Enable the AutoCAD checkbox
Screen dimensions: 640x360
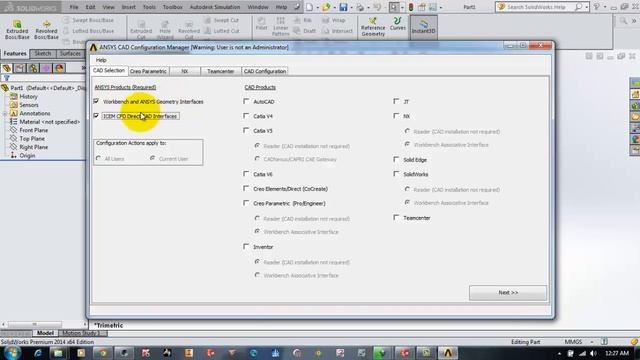tap(246, 101)
